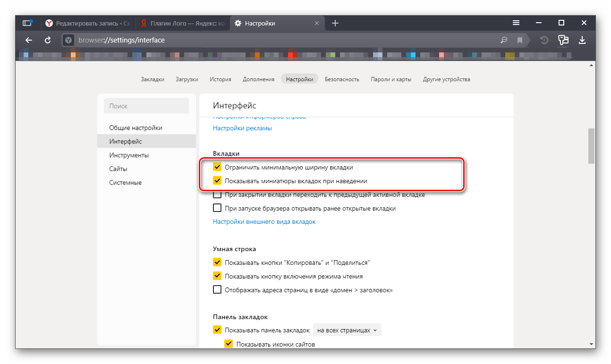
Task: Toggle Показывать кнопку включения режима чтения
Action: [x=217, y=276]
